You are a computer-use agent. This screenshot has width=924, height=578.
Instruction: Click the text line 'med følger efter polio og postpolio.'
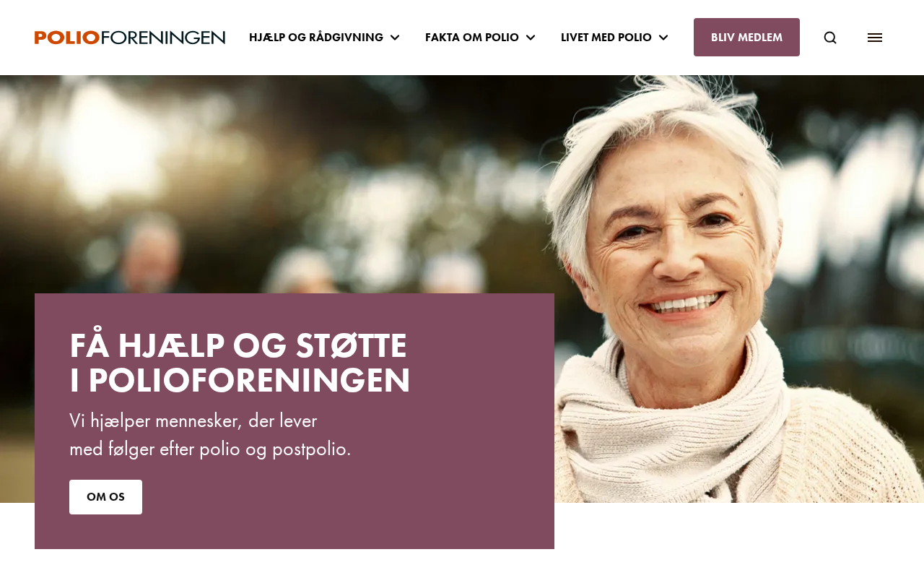coord(210,449)
